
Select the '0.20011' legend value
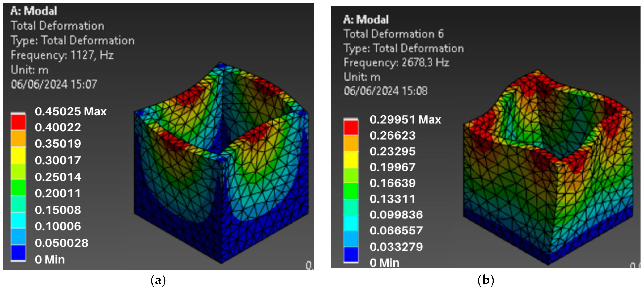[58, 193]
